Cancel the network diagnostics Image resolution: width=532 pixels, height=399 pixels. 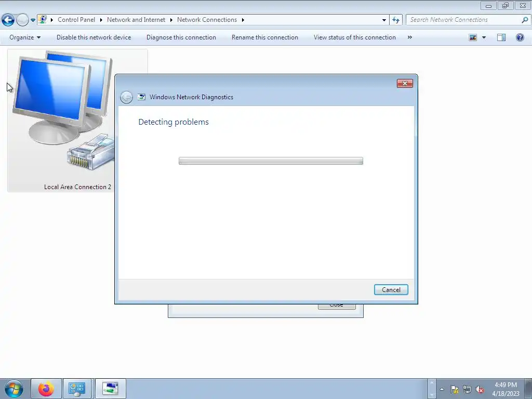(x=391, y=290)
